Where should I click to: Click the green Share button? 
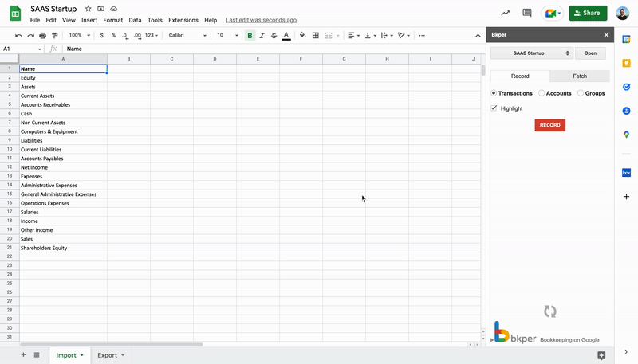coord(588,13)
